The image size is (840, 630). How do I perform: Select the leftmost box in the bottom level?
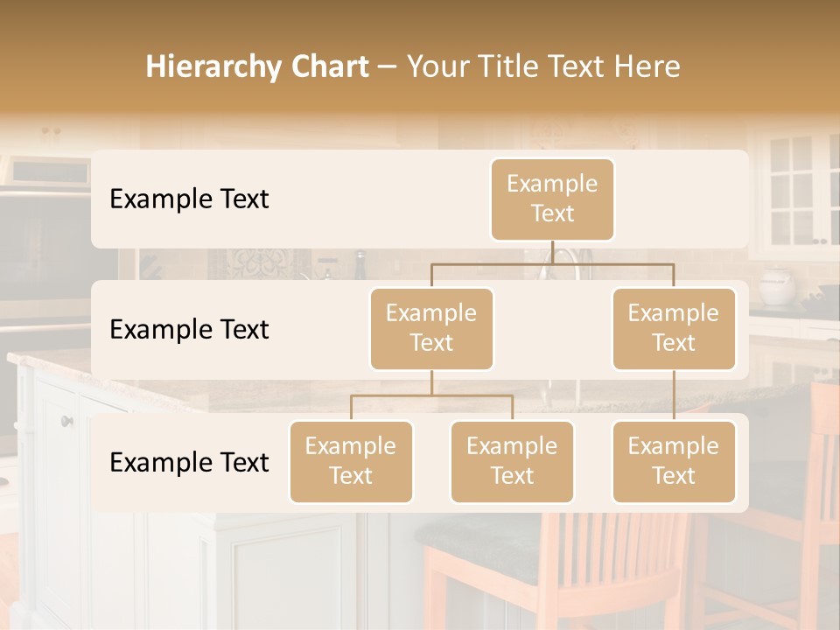[351, 462]
